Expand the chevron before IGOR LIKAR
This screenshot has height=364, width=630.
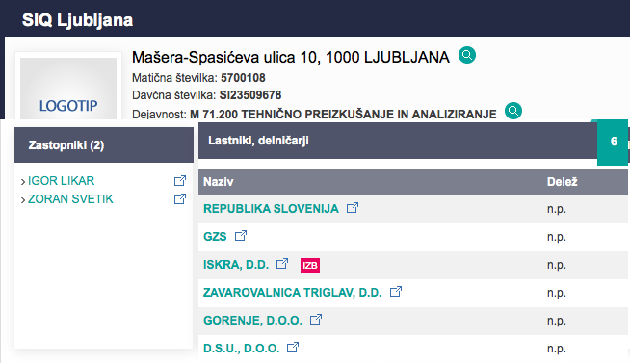coord(23,182)
